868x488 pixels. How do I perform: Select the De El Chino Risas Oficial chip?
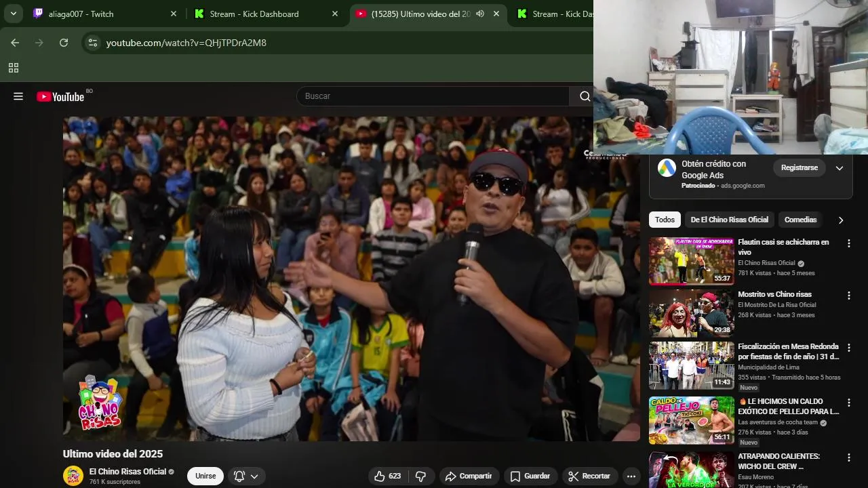pos(730,220)
